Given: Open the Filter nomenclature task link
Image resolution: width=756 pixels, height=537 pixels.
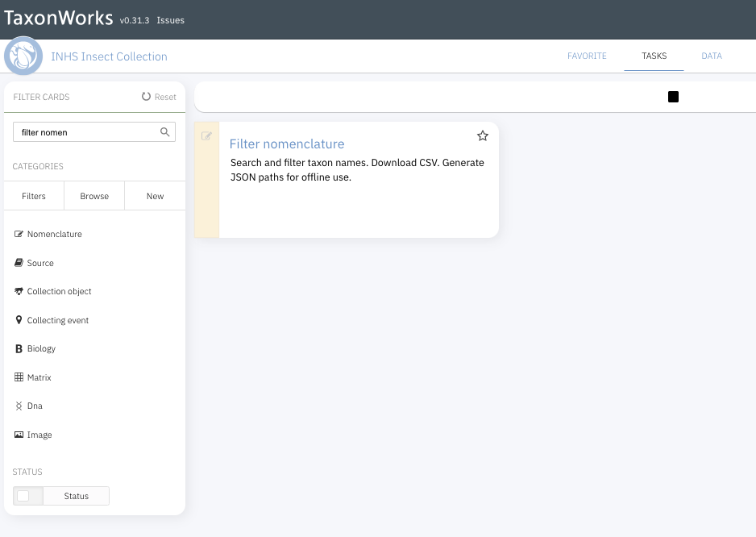Looking at the screenshot, I should click(x=287, y=144).
